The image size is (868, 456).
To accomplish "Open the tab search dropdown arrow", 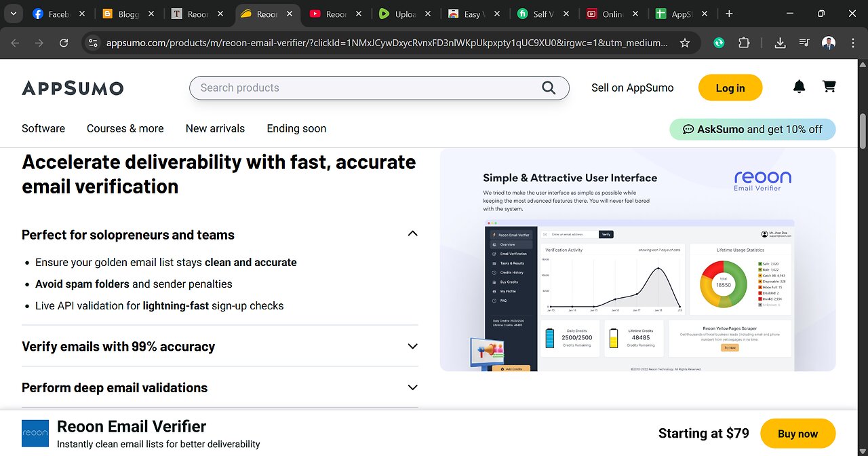I will point(14,14).
